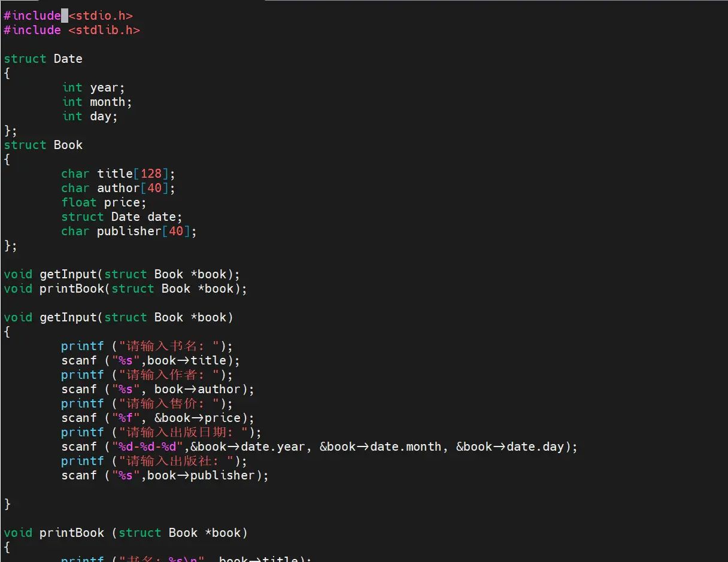Screen dimensions: 728x562
Task: Click the 'char author[40];' declaration
Action: point(119,188)
